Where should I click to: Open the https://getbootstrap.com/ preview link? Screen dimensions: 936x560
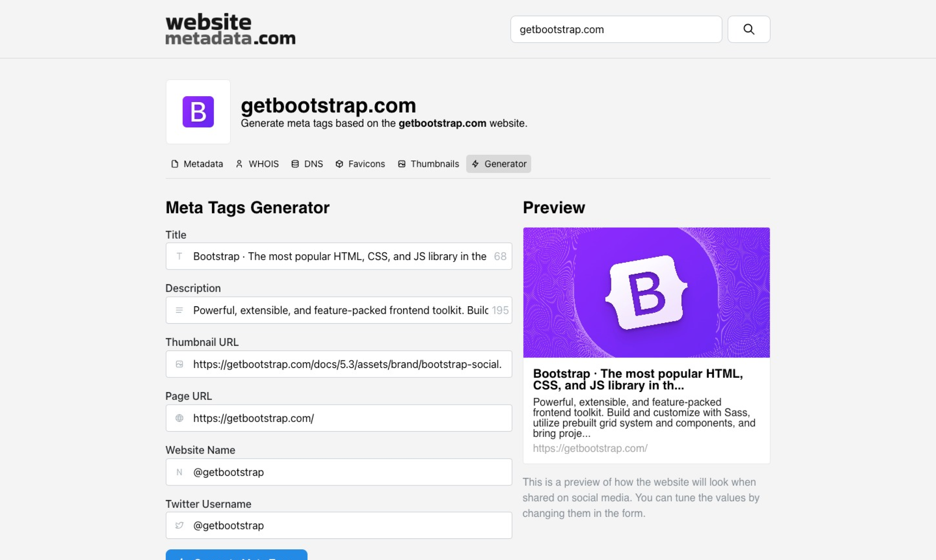590,448
